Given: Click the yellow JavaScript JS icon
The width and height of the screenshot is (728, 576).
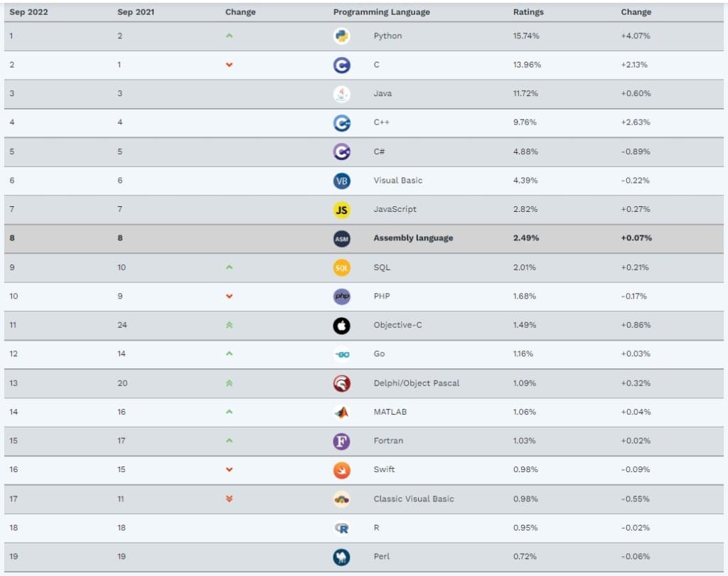Looking at the screenshot, I should point(342,210).
